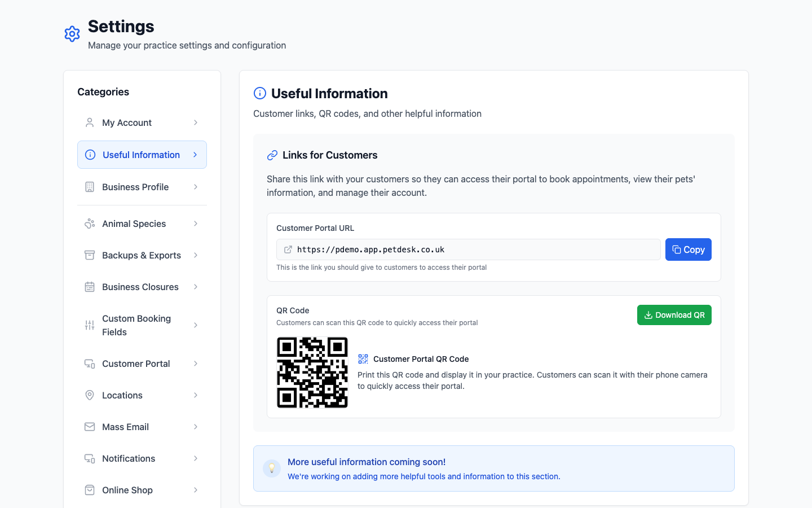Screen dimensions: 812x508
Task: Click the chain link icon beside Links for Customers
Action: click(272, 155)
